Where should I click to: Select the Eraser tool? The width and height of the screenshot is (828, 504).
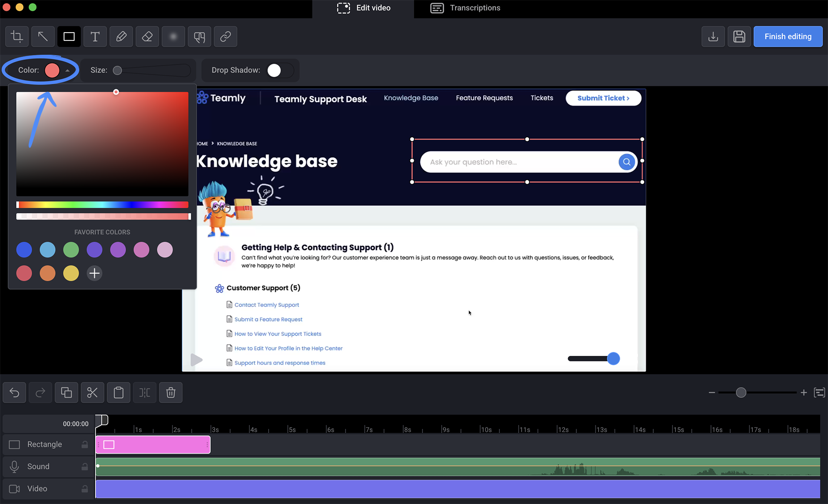pos(147,36)
